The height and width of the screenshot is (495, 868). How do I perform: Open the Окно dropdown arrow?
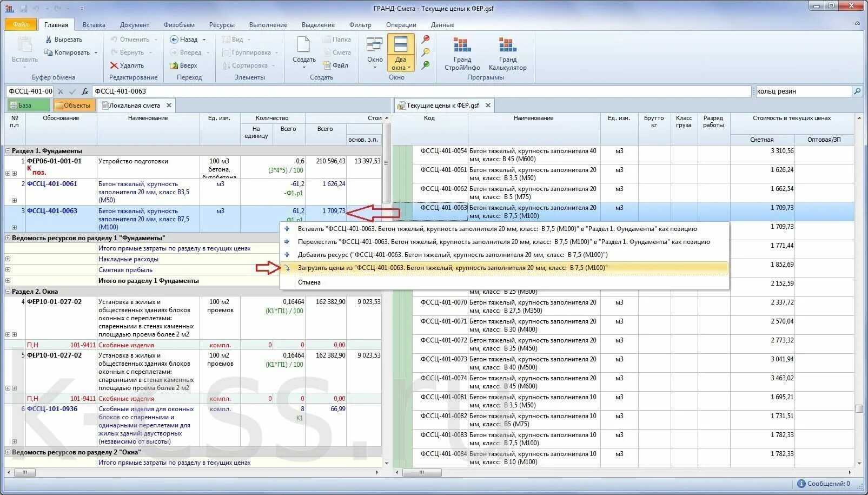(374, 68)
